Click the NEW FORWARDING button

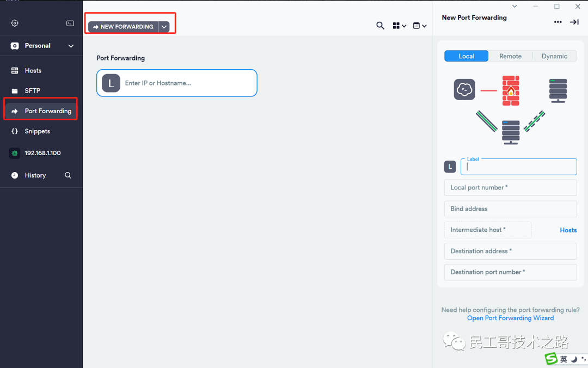coord(123,27)
